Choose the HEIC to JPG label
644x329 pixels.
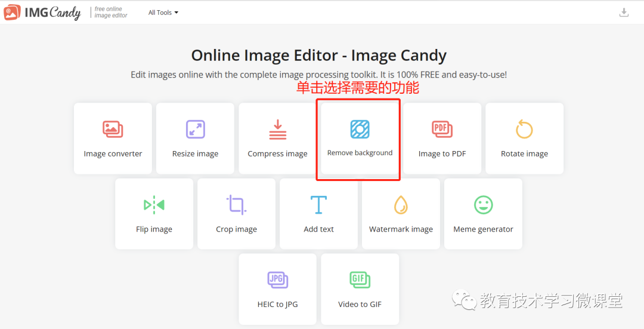[278, 305]
